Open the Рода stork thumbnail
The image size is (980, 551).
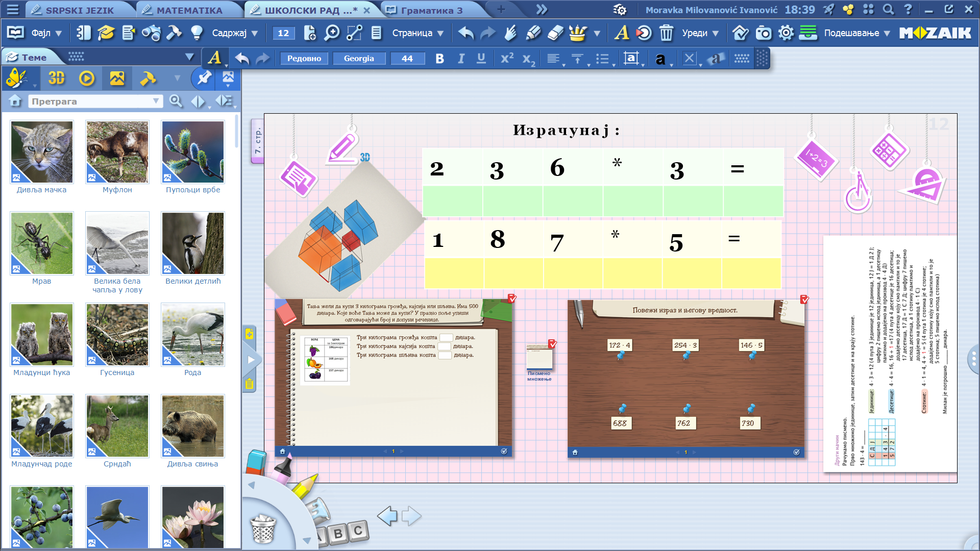(192, 334)
